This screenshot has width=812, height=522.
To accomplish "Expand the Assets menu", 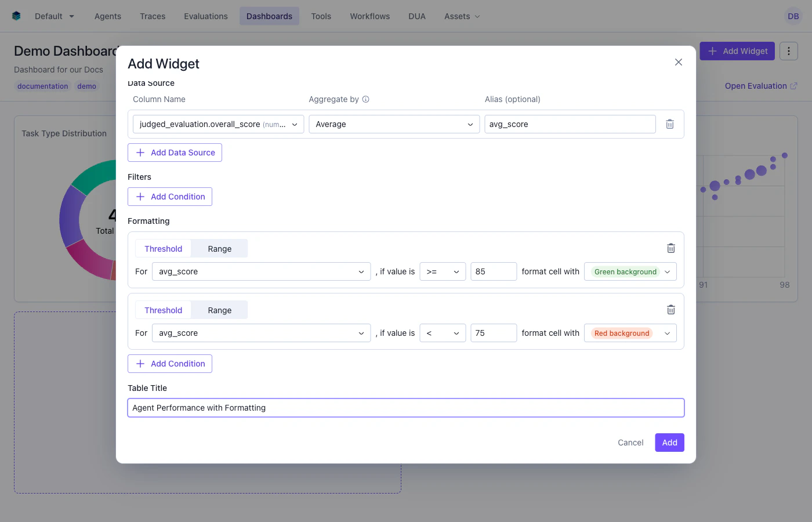I will click(462, 16).
